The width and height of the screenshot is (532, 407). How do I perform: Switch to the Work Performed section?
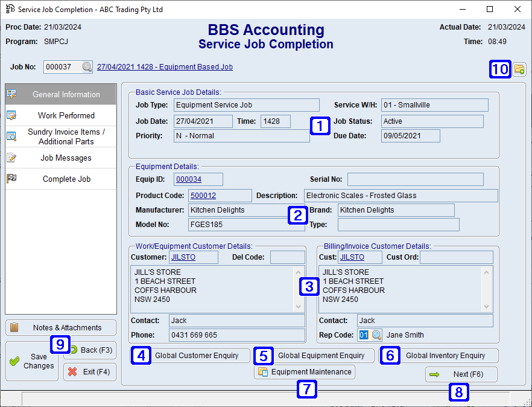[x=60, y=115]
